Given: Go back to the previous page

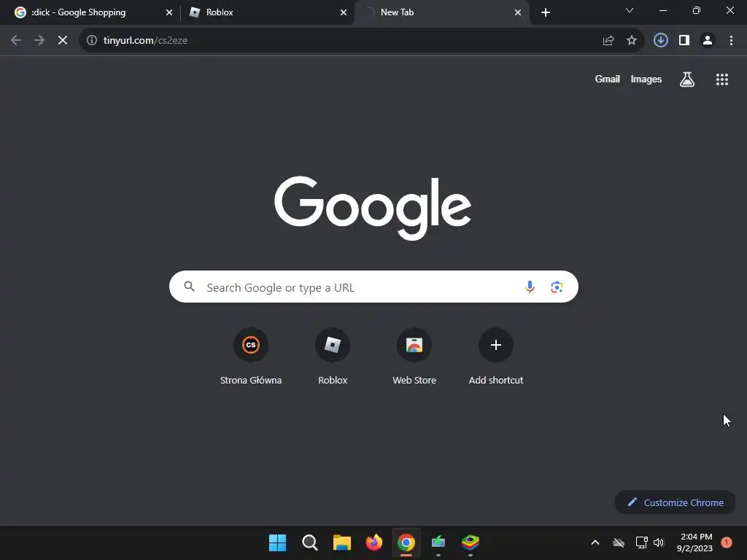Looking at the screenshot, I should [x=16, y=41].
